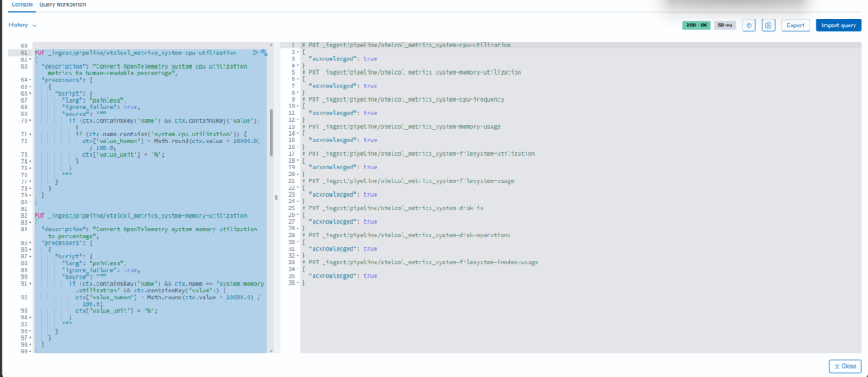Collapse response block at output line 10
This screenshot has height=377, width=868.
[x=298, y=106]
